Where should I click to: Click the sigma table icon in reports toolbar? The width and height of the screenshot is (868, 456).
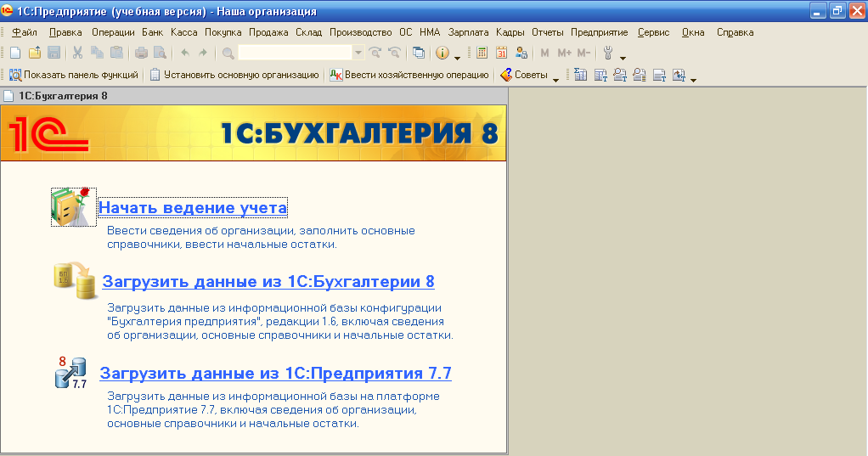point(580,75)
